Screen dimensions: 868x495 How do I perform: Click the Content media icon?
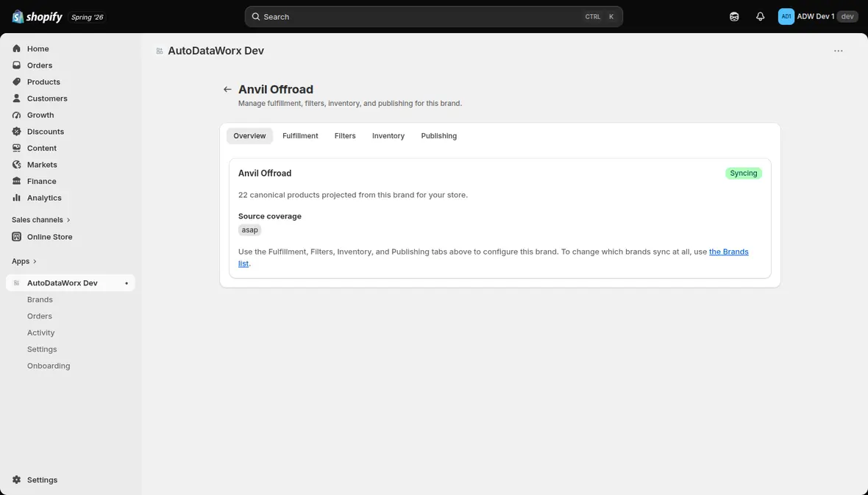click(17, 149)
